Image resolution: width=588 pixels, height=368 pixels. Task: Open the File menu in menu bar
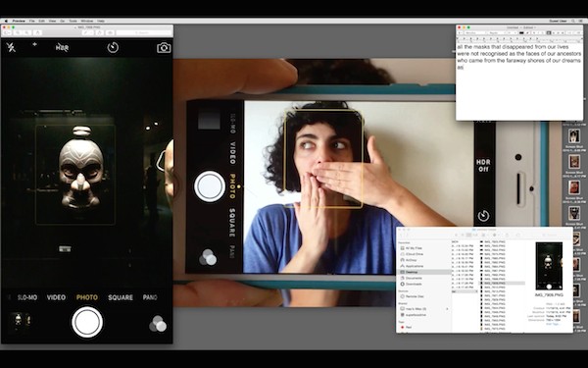tap(32, 21)
